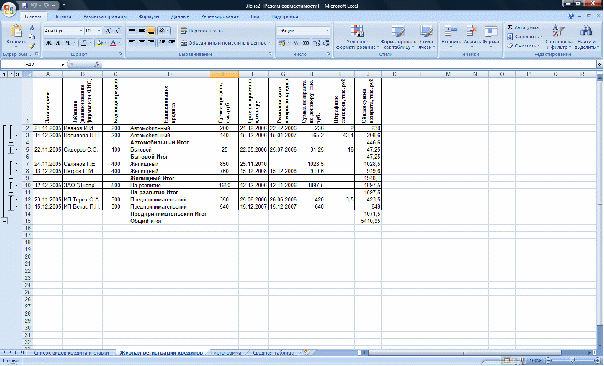The image size is (604, 366).
Task: Click the increase indent icon
Action: pos(171,43)
